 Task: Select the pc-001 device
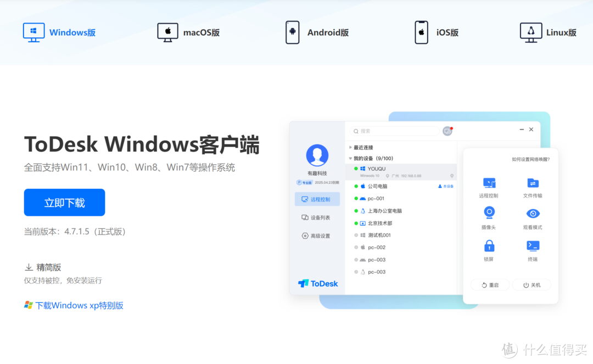(401, 198)
